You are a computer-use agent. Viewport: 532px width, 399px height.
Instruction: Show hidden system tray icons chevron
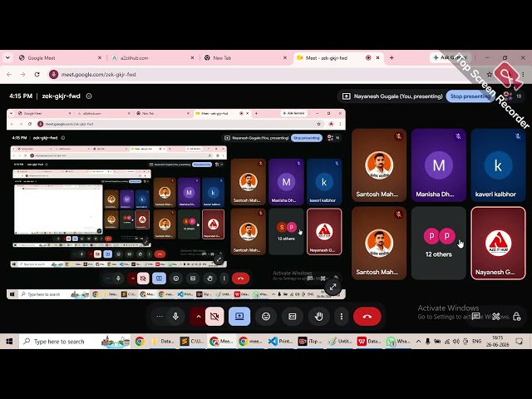418,342
